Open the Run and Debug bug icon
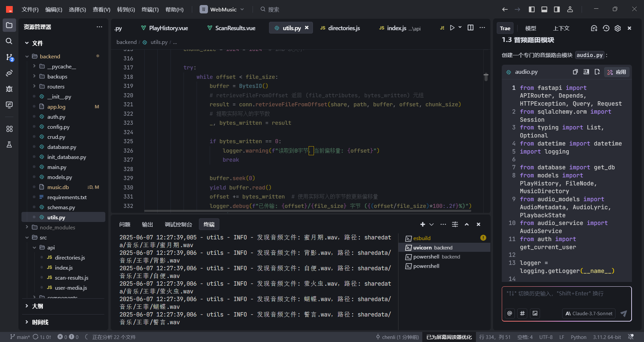Image resolution: width=644 pixels, height=342 pixels. pyautogui.click(x=9, y=89)
